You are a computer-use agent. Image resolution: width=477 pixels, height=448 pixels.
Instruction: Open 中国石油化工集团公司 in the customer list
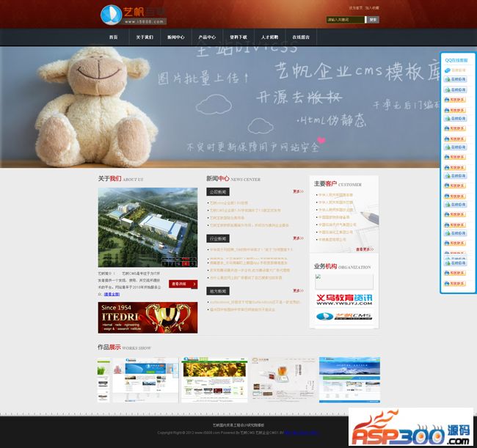pyautogui.click(x=335, y=232)
